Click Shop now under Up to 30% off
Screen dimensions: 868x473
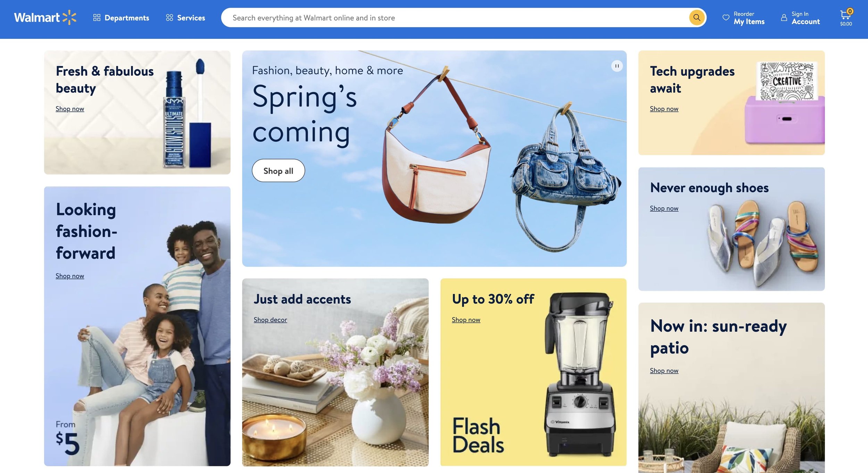(466, 320)
